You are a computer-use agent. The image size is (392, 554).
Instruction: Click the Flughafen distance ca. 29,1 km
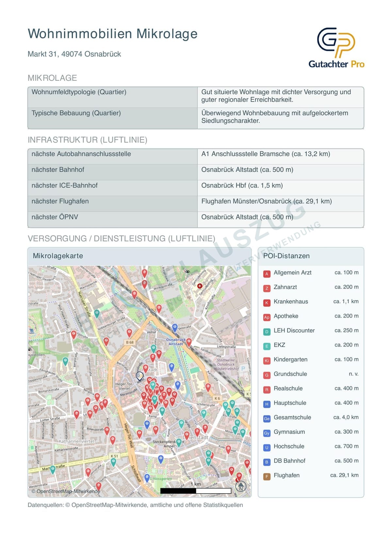344,475
